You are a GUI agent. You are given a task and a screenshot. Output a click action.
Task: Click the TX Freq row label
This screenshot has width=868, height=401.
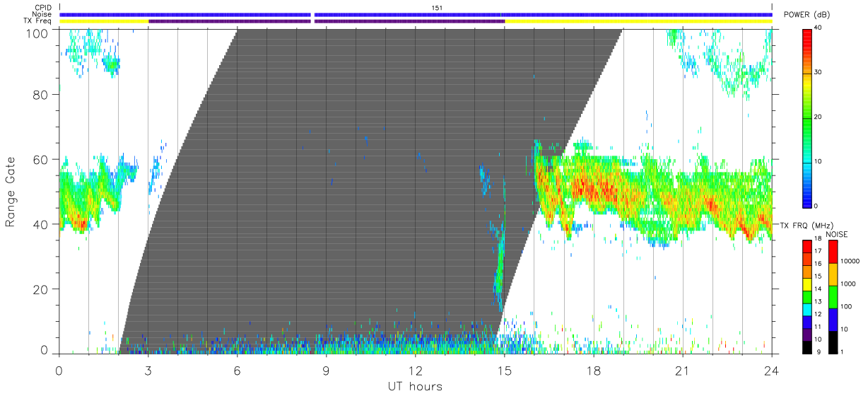coord(38,21)
